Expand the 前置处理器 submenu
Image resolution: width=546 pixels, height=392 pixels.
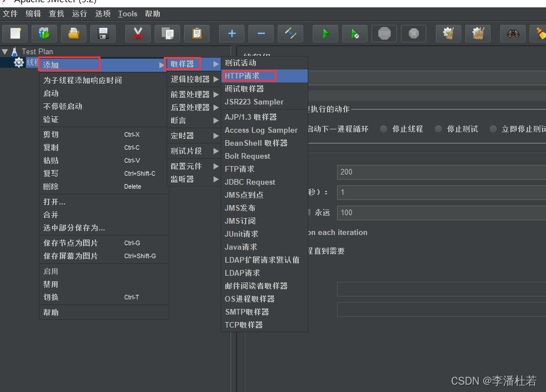194,94
